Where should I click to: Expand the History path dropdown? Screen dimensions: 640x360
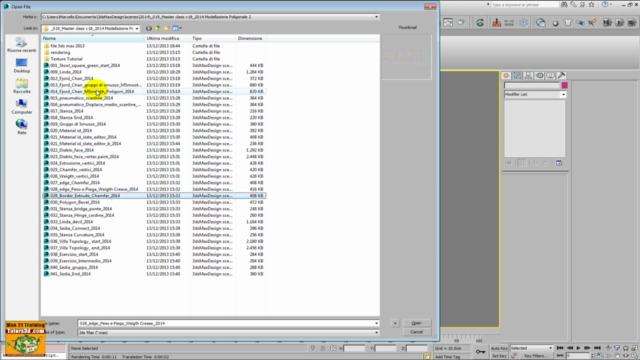pos(376,17)
